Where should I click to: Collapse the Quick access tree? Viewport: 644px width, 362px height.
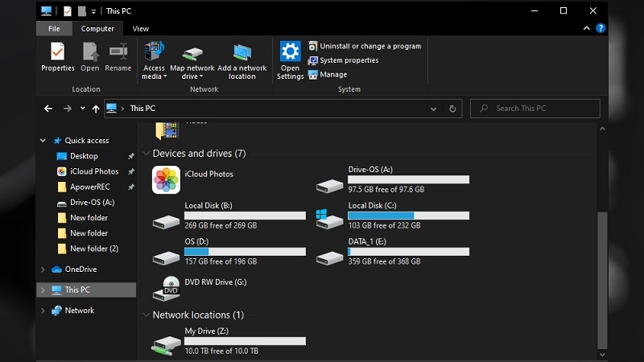pyautogui.click(x=43, y=140)
